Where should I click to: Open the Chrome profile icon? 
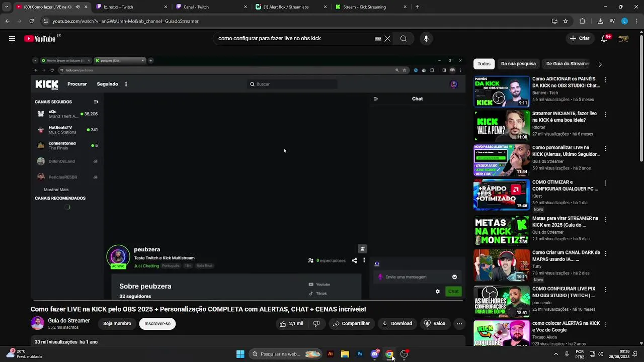[624, 21]
